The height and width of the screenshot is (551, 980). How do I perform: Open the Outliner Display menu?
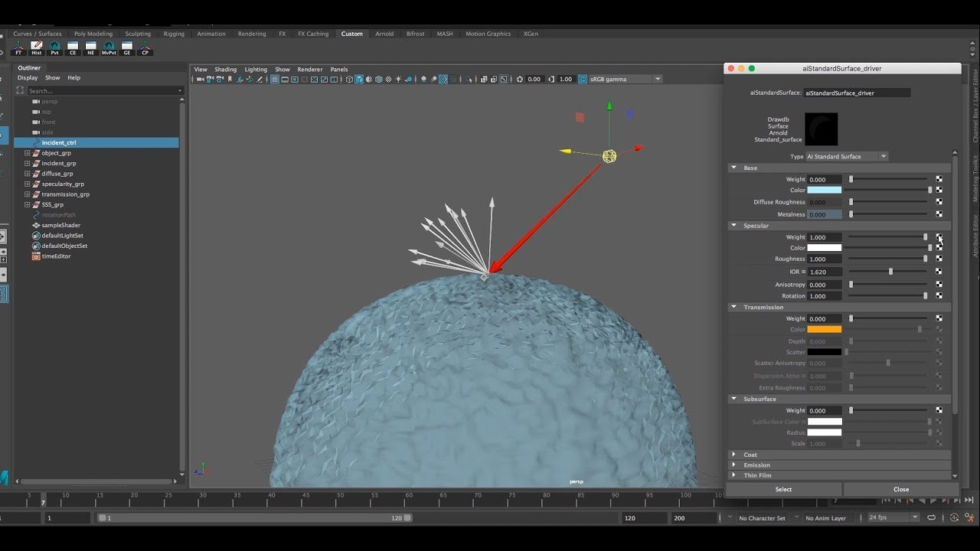28,77
